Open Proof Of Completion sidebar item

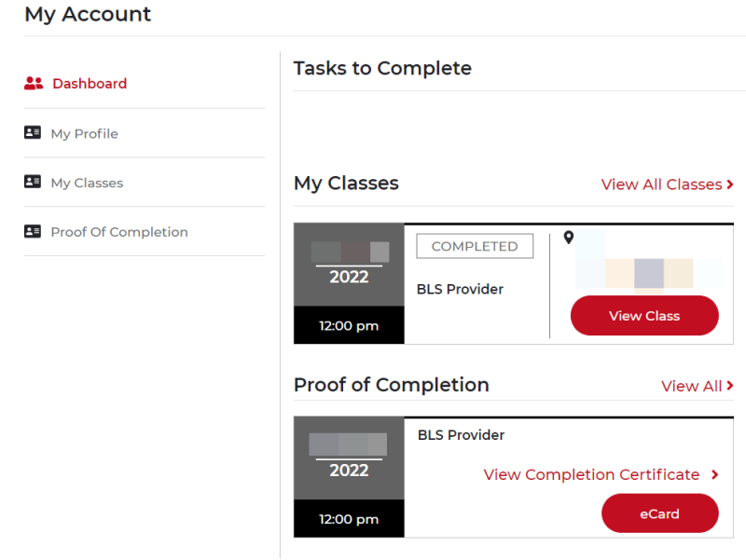(119, 232)
